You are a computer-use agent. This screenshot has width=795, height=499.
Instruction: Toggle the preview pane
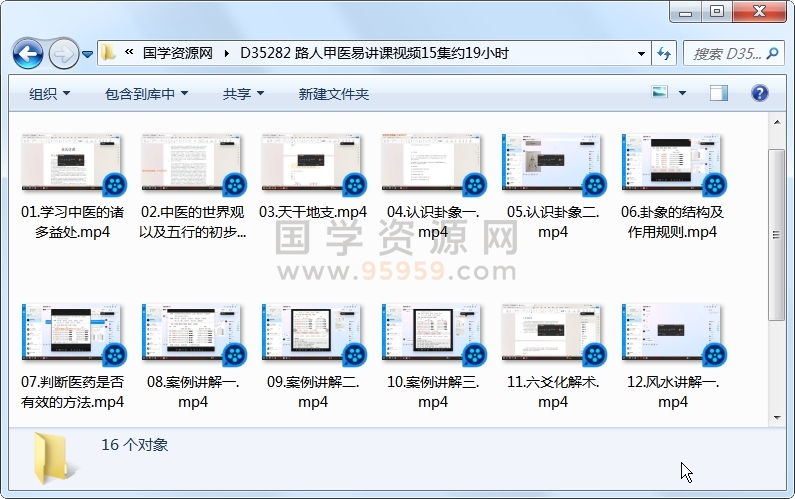click(718, 93)
